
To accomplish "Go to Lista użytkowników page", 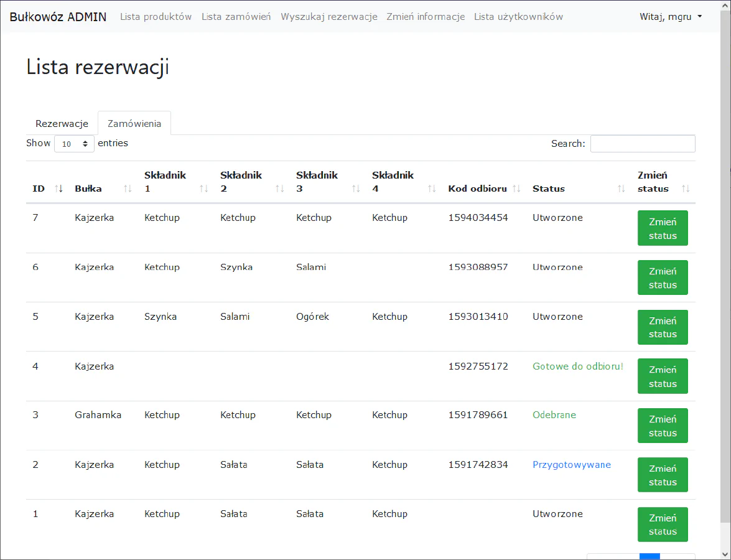I will tap(518, 17).
